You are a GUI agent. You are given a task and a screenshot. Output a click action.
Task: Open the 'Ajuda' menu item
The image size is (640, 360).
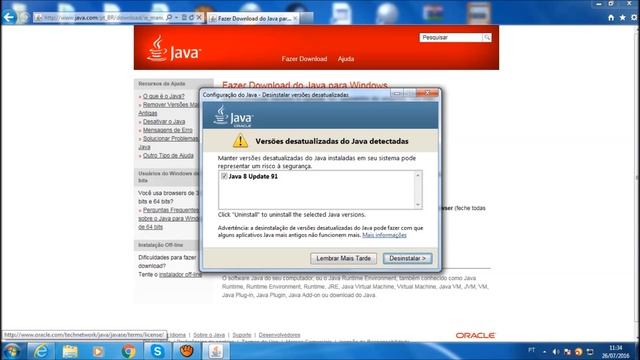point(346,59)
